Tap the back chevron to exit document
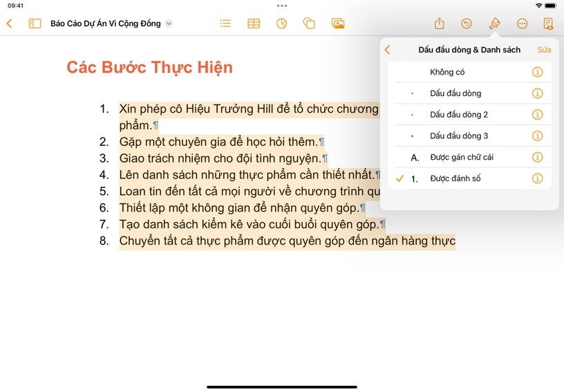 pos(9,24)
